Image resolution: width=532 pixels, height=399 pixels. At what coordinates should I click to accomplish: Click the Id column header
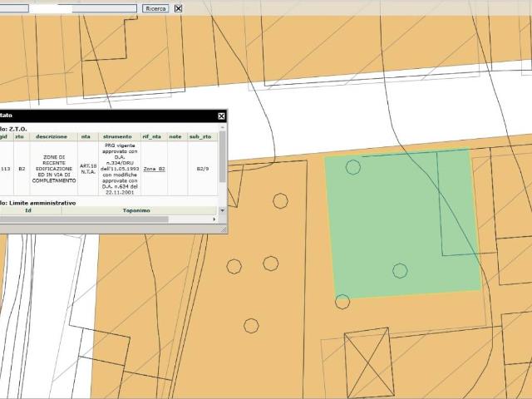28,210
